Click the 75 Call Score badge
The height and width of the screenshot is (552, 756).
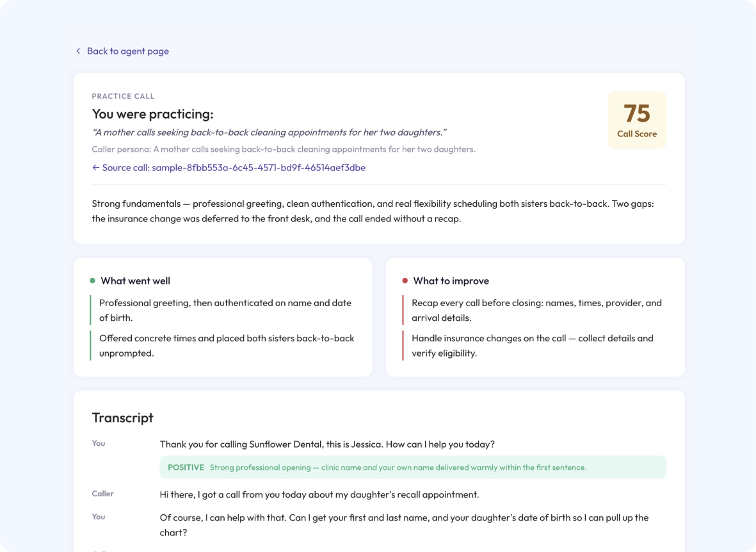pos(637,120)
